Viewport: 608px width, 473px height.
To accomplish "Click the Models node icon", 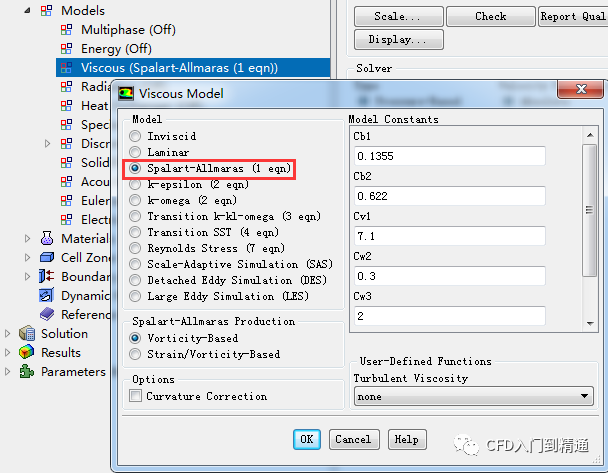I will [x=46, y=10].
